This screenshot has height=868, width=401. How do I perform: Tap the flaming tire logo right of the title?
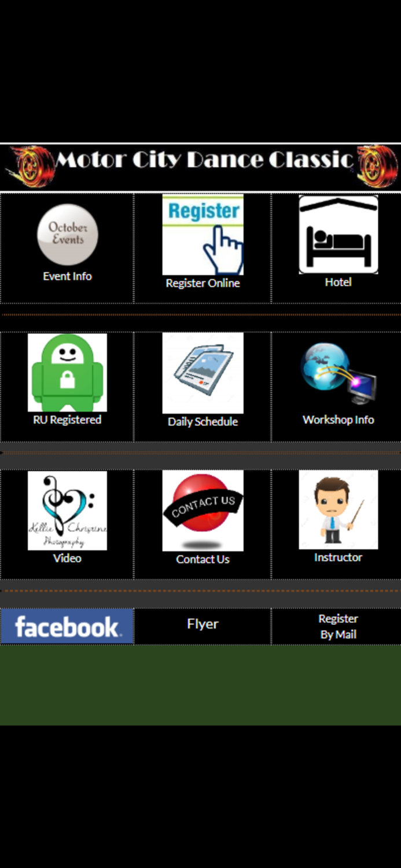coord(377,166)
